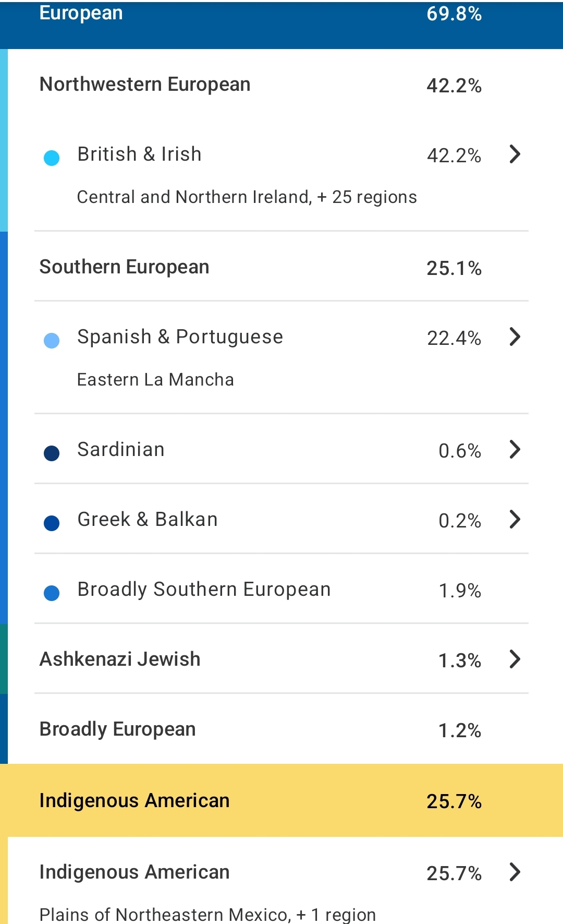Viewport: 563px width, 924px height.
Task: Tap the Broadly European row
Action: pos(281,729)
